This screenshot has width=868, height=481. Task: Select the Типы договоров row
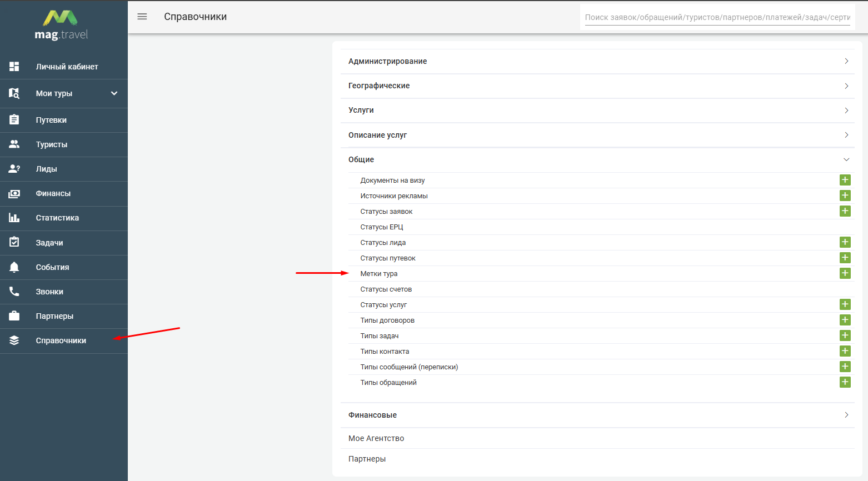(x=601, y=320)
